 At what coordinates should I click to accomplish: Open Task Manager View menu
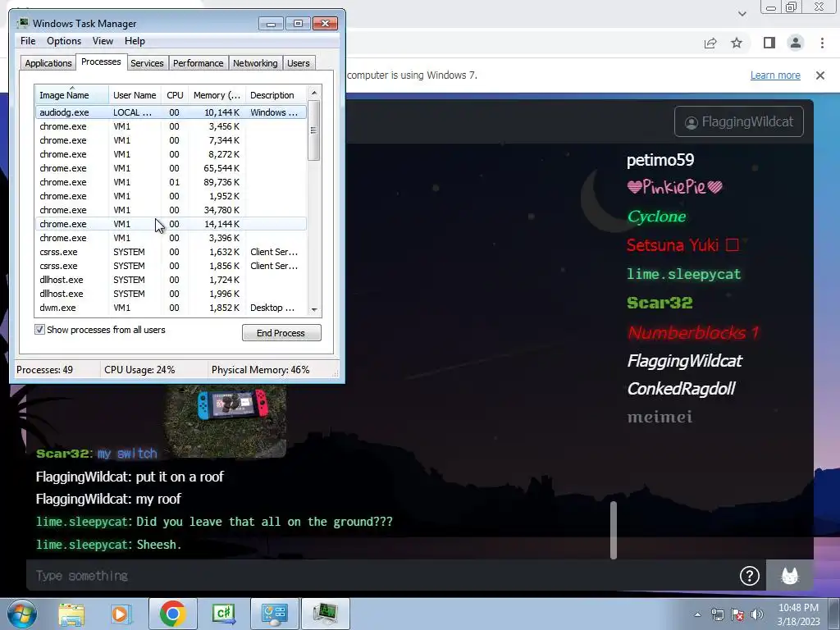[x=103, y=41]
